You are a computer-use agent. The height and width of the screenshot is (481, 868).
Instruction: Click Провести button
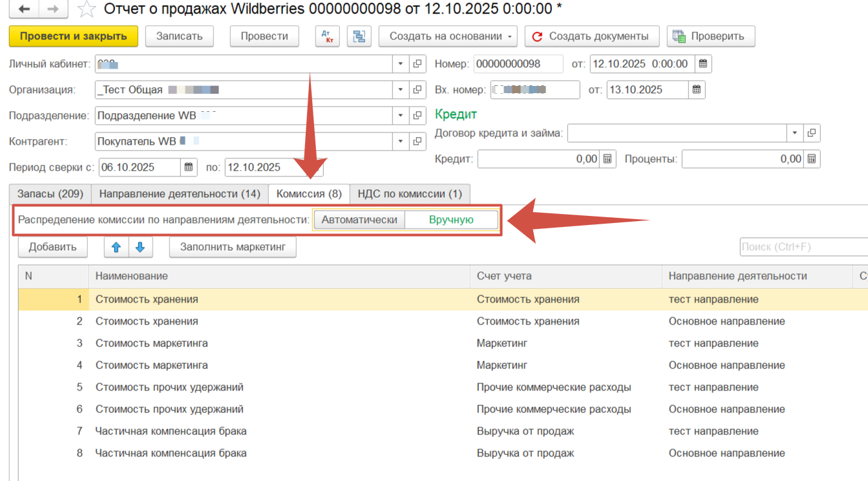point(264,36)
